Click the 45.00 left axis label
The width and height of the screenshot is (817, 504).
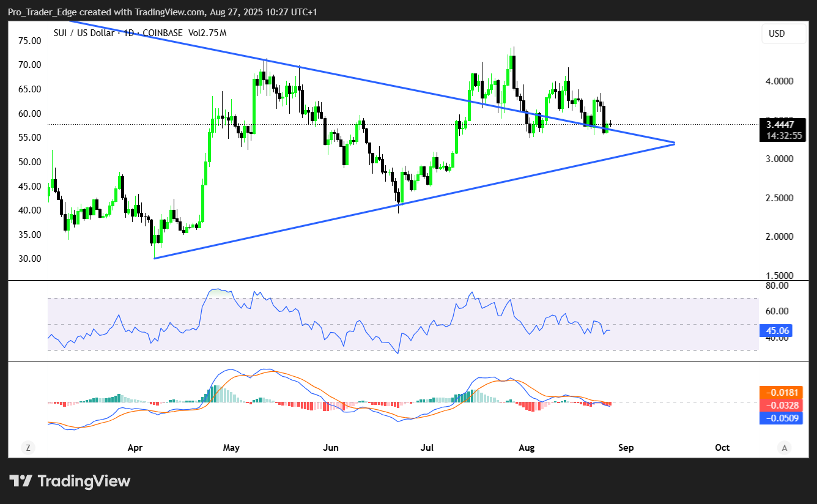[x=31, y=187]
